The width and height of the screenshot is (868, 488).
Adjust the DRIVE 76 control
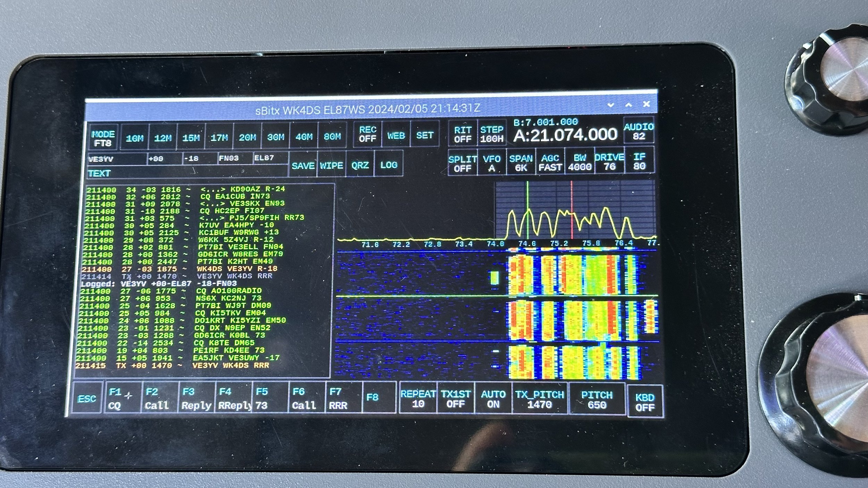coord(609,162)
